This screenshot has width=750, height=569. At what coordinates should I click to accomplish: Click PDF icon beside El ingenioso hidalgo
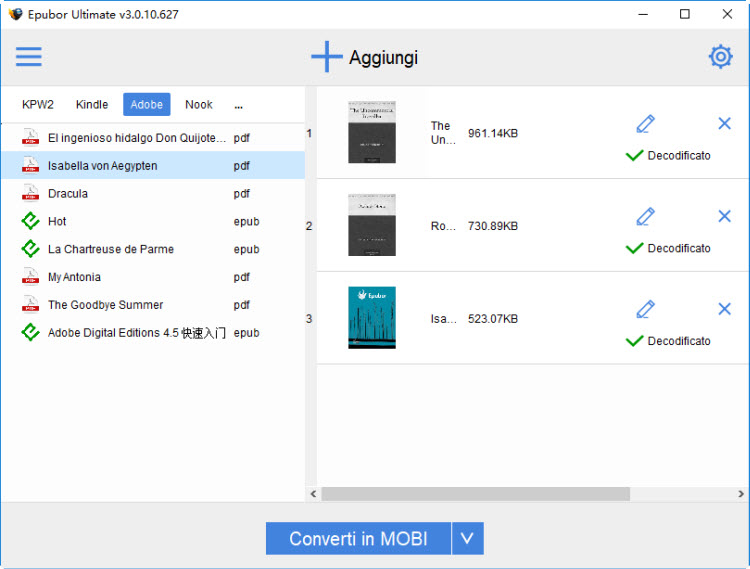point(30,137)
